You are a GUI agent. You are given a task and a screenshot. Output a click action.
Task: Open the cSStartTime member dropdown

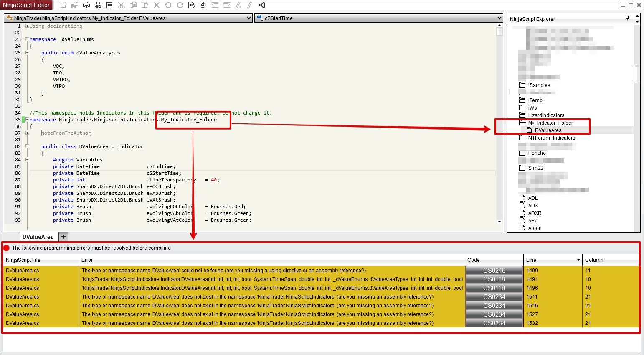coord(499,18)
